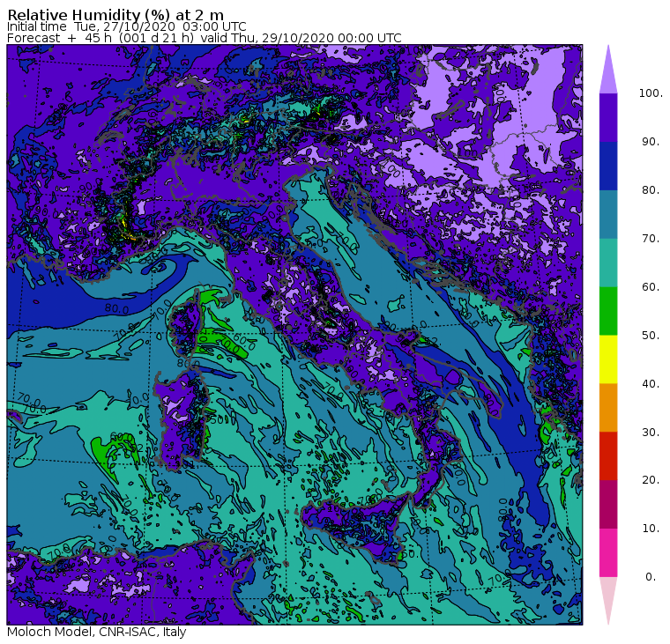670x644 pixels.
Task: Click the island of Corsica on the map
Action: point(184,325)
